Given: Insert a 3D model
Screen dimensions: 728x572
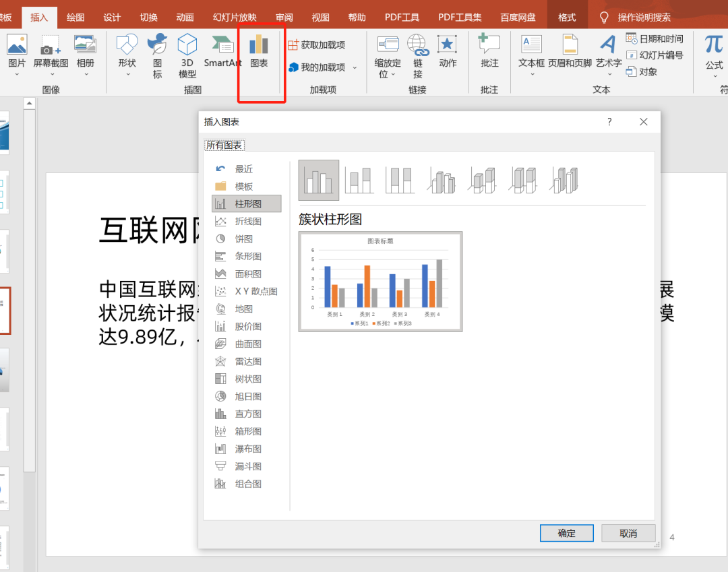Looking at the screenshot, I should 187,56.
